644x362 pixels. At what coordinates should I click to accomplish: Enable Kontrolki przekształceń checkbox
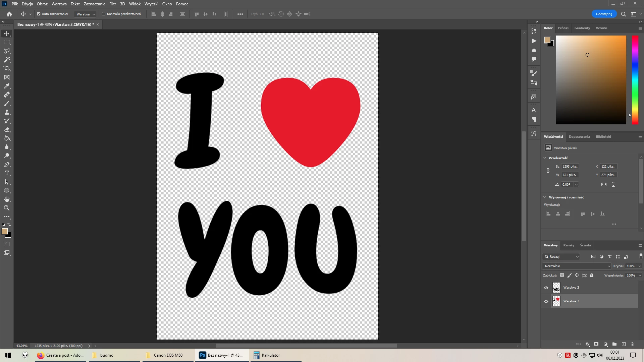tap(104, 14)
